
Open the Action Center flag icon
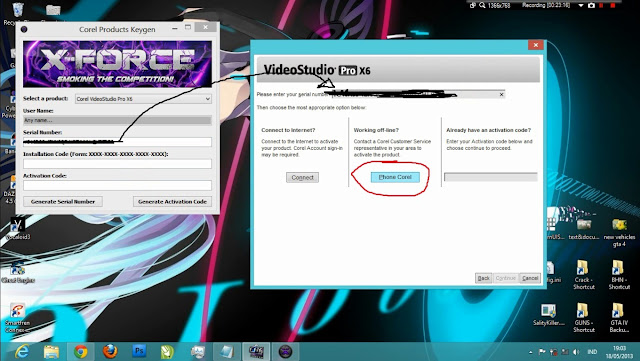coord(542,352)
